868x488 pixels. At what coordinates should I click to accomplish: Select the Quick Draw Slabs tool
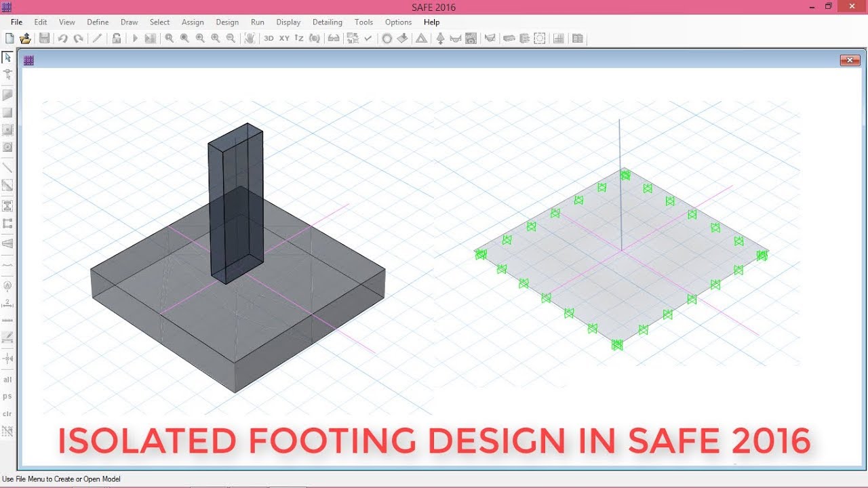[7, 129]
